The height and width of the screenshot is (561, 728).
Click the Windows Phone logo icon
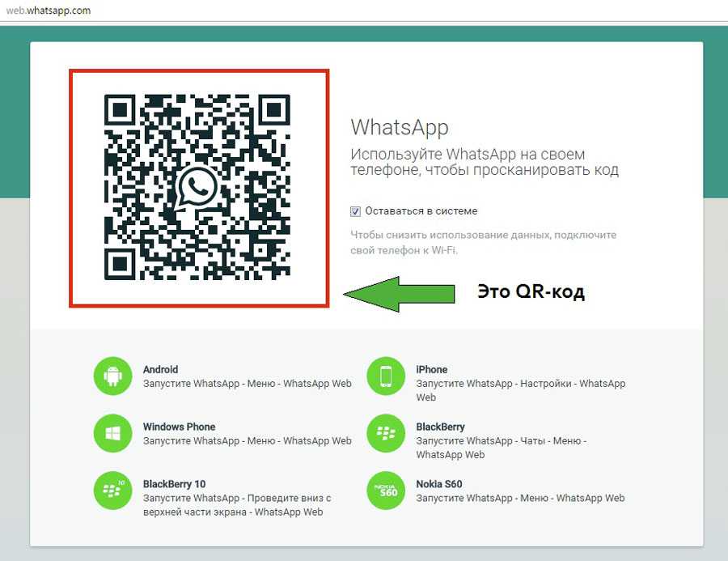click(x=112, y=433)
